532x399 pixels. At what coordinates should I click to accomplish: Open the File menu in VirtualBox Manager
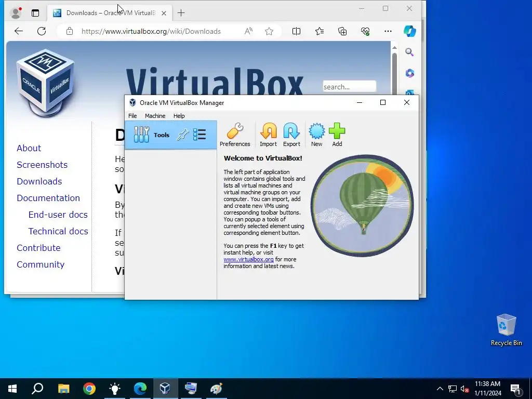(132, 116)
